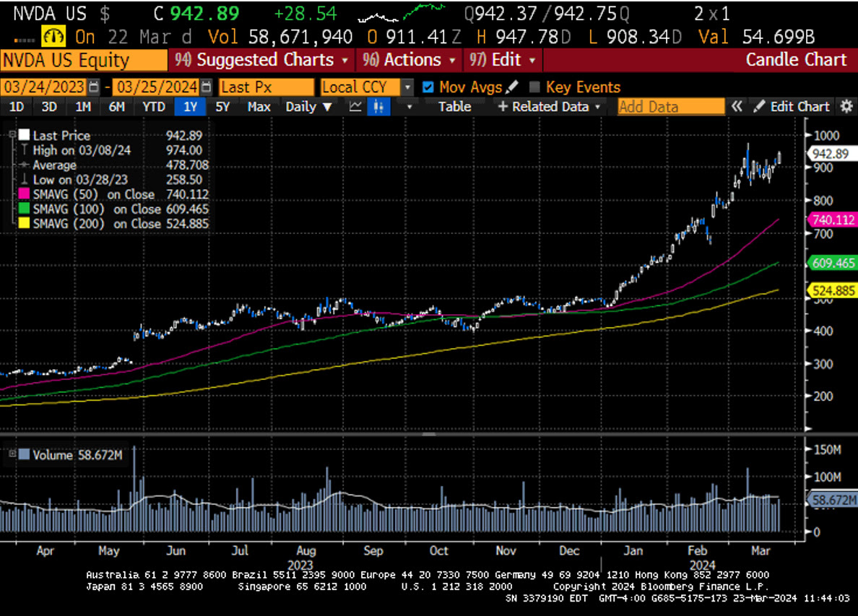
Task: Select the 3D range tab
Action: coord(49,107)
